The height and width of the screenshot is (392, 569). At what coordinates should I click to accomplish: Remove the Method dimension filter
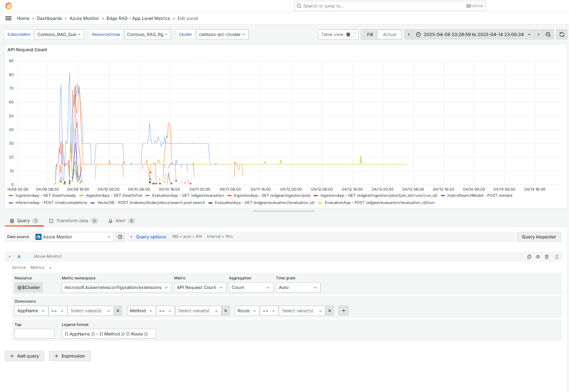tap(226, 311)
